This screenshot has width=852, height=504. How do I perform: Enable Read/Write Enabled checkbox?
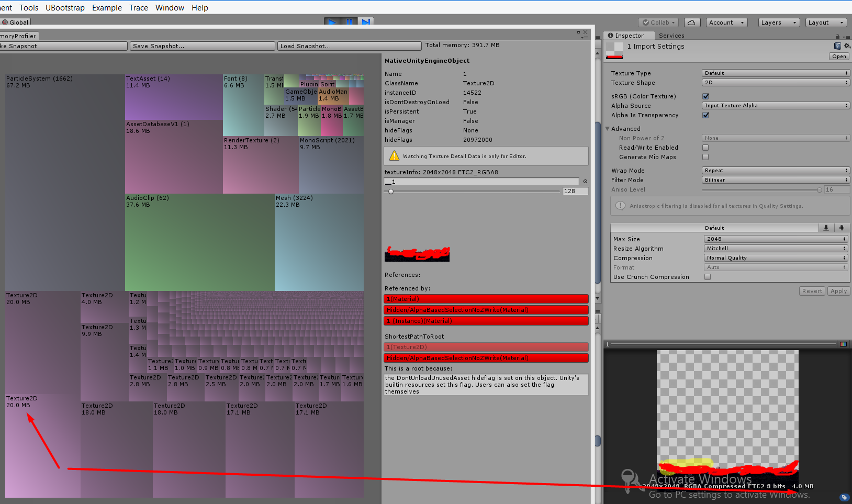pos(705,148)
